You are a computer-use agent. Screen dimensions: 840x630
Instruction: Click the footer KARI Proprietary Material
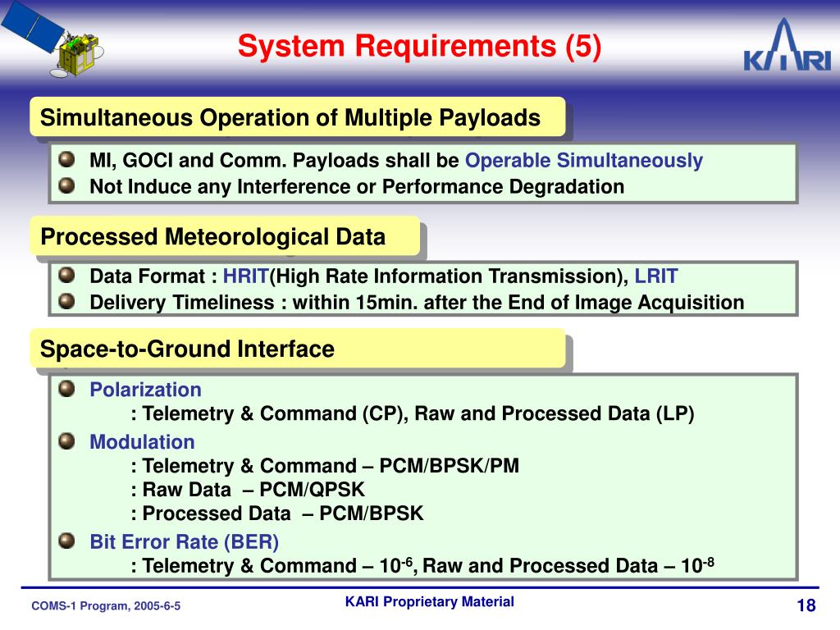coord(430,601)
